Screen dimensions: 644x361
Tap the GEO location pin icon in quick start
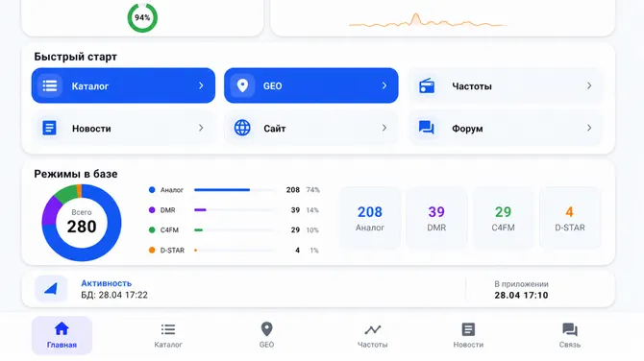tap(242, 85)
